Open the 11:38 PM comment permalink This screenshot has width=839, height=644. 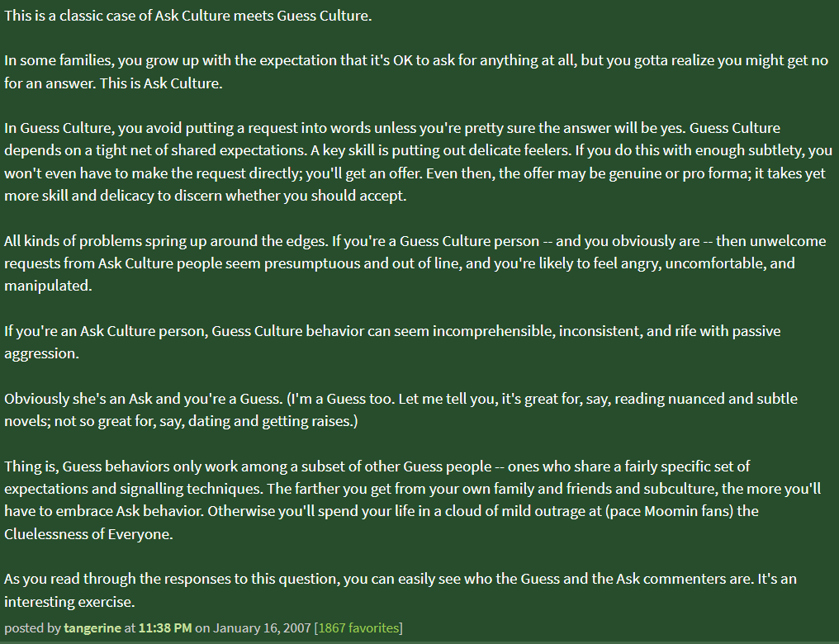[165, 628]
